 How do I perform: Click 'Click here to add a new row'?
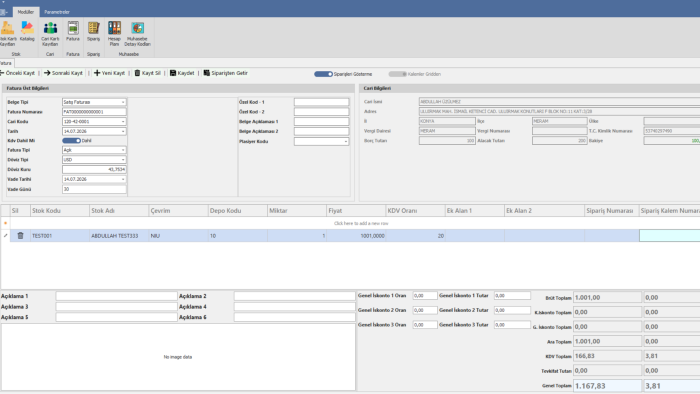pyautogui.click(x=361, y=223)
